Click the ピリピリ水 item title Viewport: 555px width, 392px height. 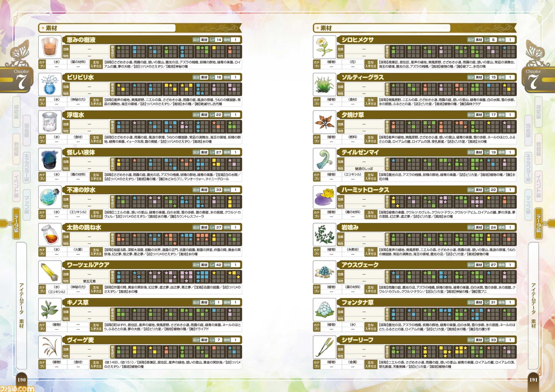click(x=81, y=77)
